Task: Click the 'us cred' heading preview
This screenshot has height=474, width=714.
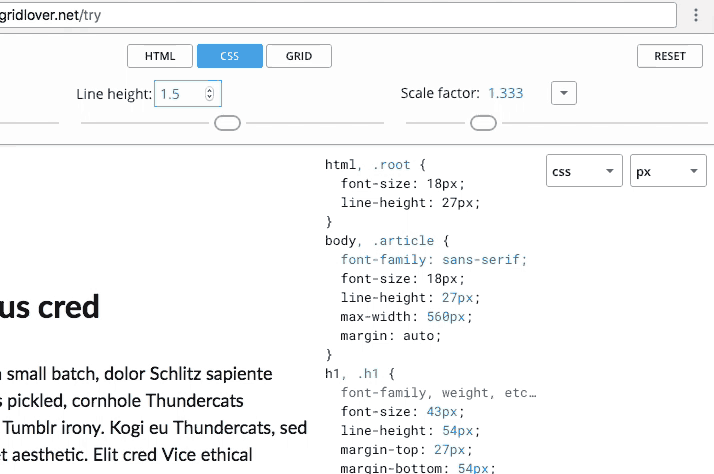Action: 49,307
